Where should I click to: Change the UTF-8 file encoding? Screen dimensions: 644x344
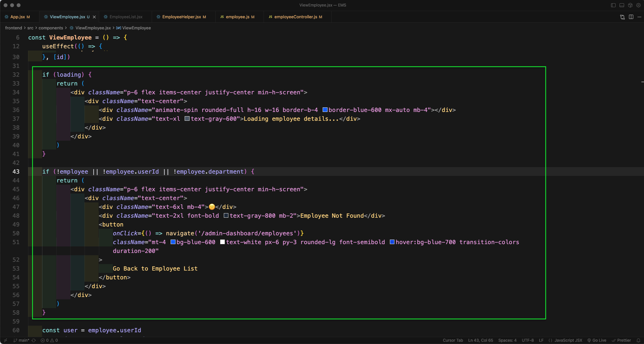click(528, 340)
